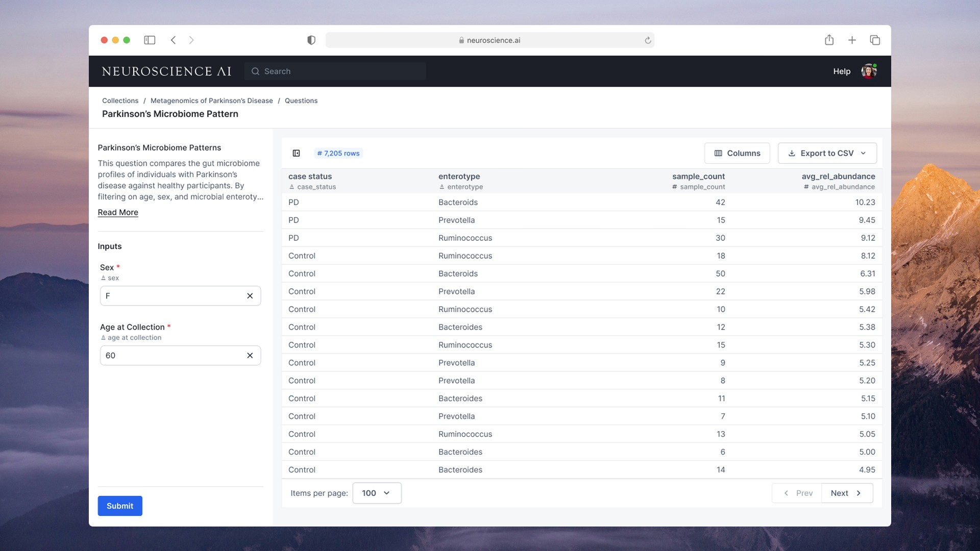Image resolution: width=980 pixels, height=551 pixels.
Task: Click the sample count 30 cell
Action: click(720, 238)
